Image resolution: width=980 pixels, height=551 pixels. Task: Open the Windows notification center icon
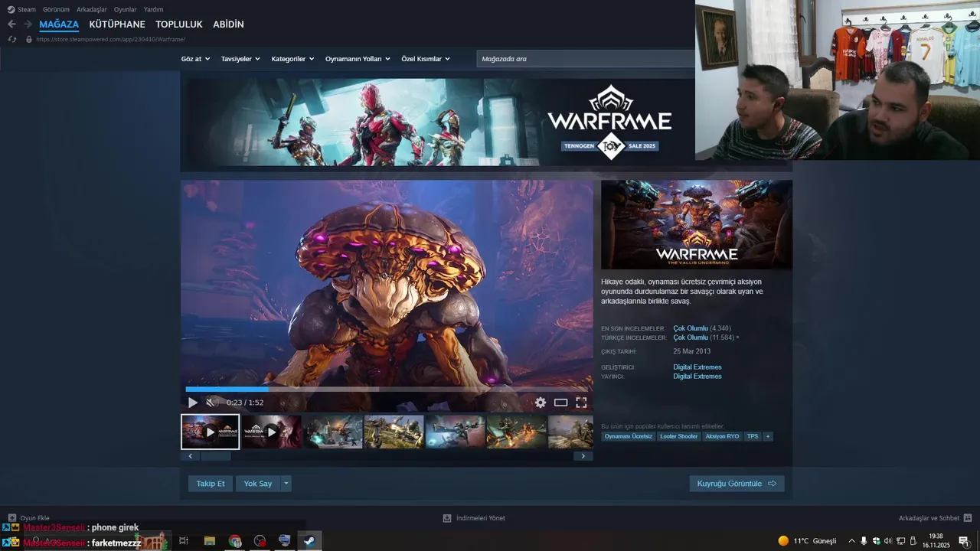(963, 540)
